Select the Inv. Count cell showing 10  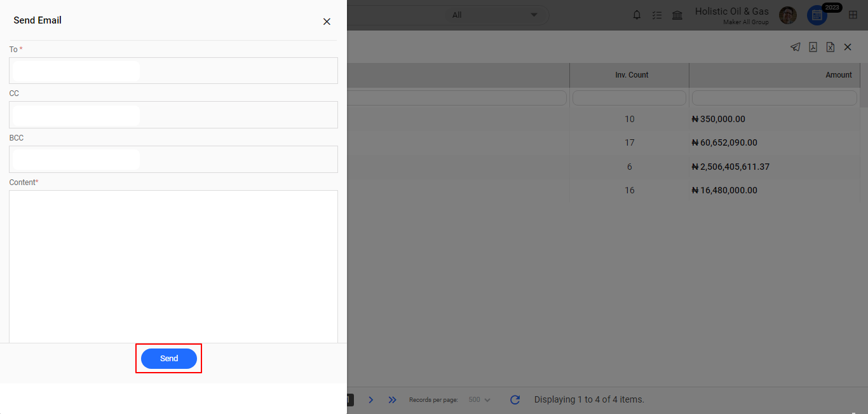click(x=630, y=119)
